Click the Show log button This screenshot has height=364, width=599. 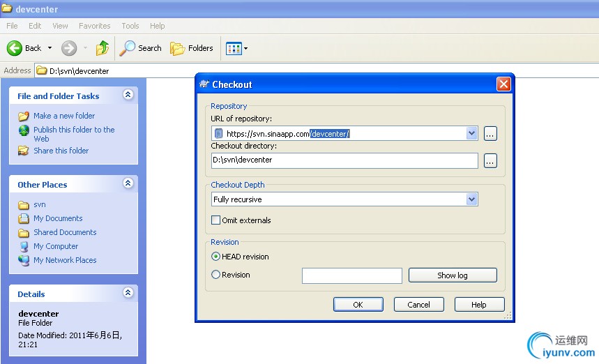pos(453,275)
